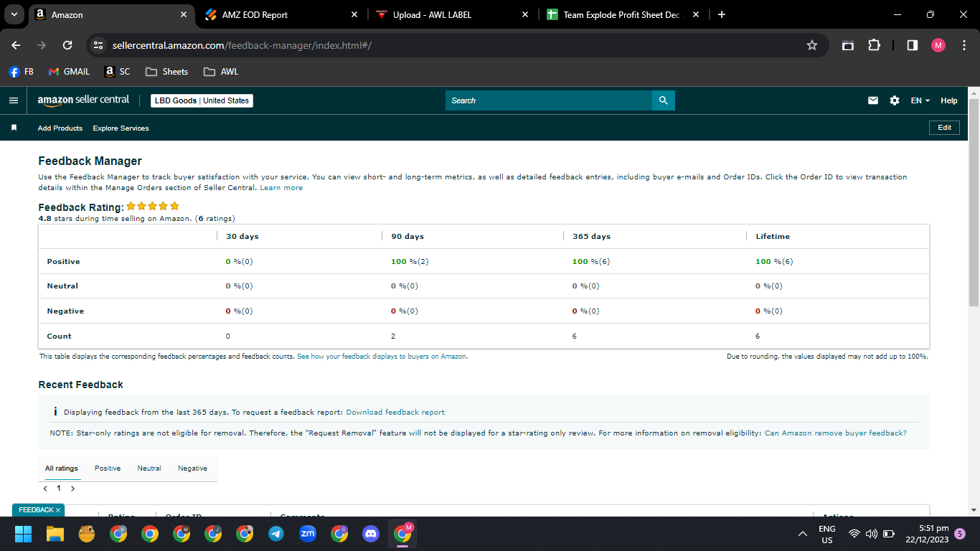Switch to the Team Explode Profit Sheet tab
The height and width of the screenshot is (551, 980).
pos(622,14)
